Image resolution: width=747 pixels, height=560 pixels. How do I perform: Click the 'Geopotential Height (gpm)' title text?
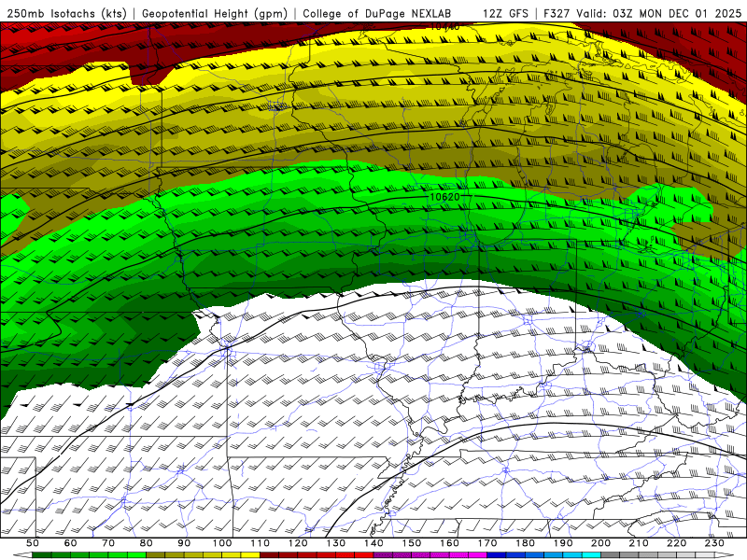click(x=215, y=13)
